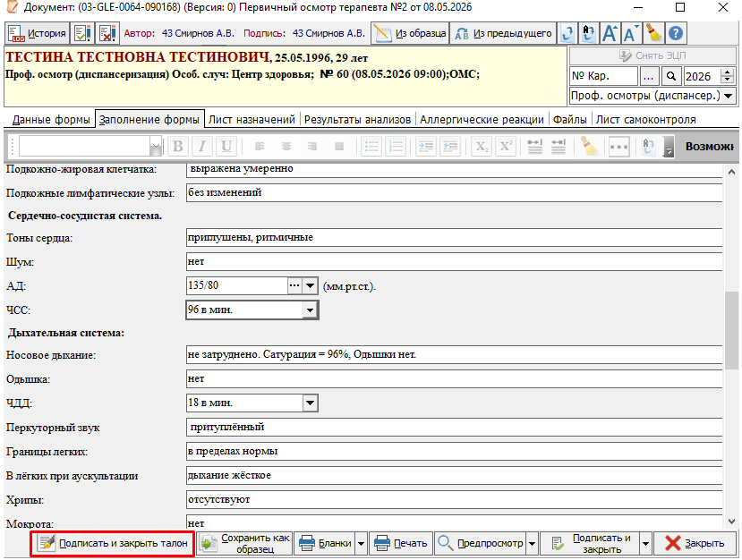The image size is (742, 560).
Task: Open the Результаты анализов tab
Action: (357, 120)
